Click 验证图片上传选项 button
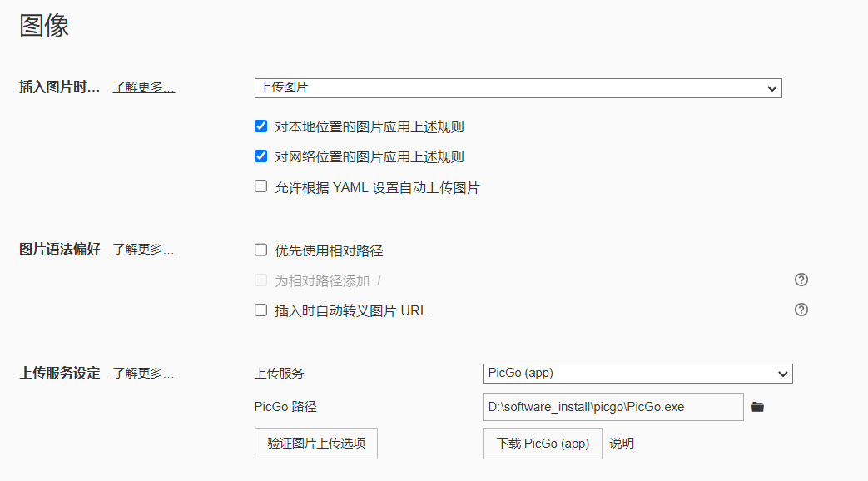Image resolution: width=868 pixels, height=481 pixels. [x=315, y=443]
